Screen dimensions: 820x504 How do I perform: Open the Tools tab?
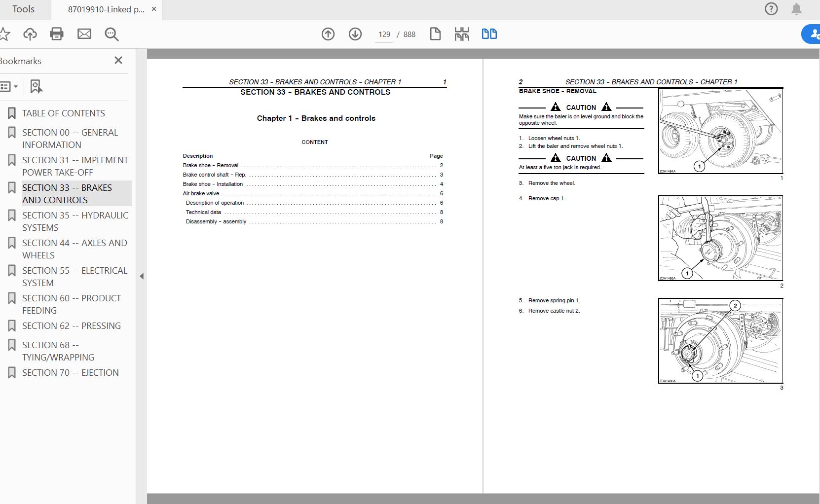[x=23, y=9]
